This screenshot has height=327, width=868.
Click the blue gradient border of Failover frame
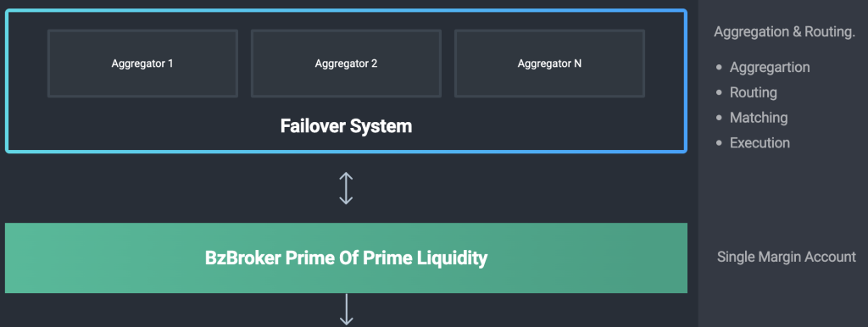(346, 10)
